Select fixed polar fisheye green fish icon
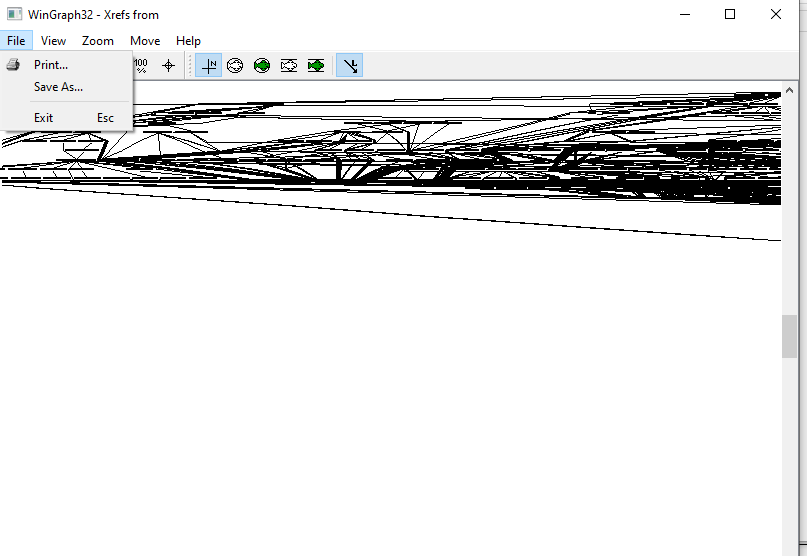 click(x=262, y=65)
